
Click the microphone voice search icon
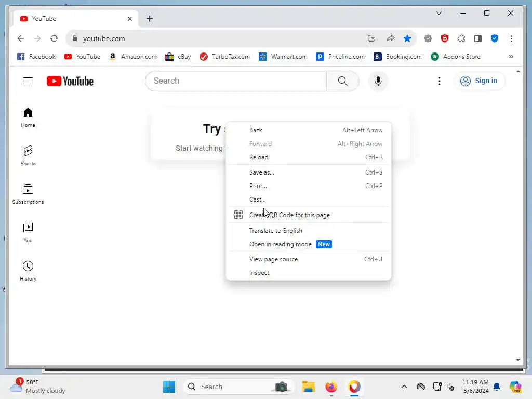(x=378, y=81)
